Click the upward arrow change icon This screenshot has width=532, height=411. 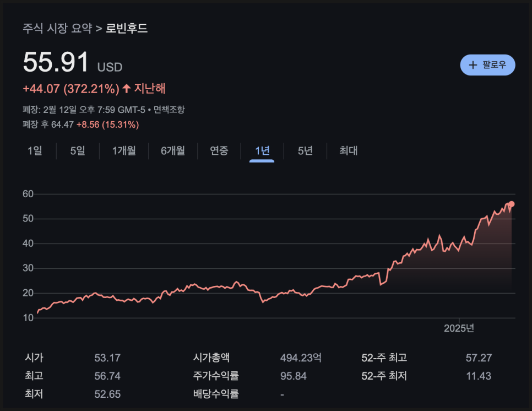(127, 89)
